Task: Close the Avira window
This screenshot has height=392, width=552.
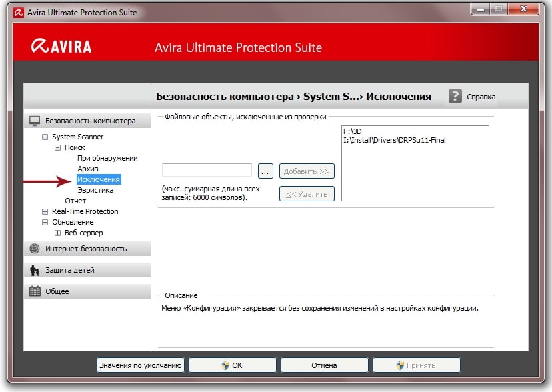Action: click(x=523, y=9)
